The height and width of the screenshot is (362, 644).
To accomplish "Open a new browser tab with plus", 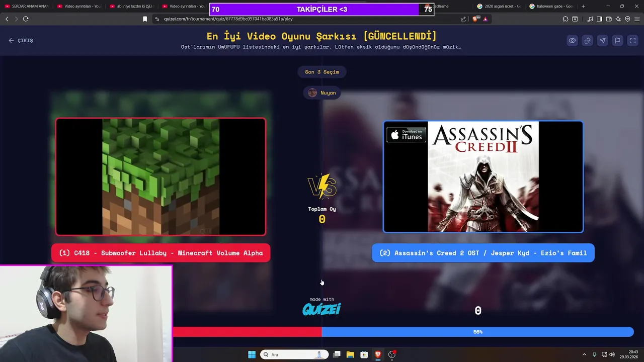I will tap(583, 6).
